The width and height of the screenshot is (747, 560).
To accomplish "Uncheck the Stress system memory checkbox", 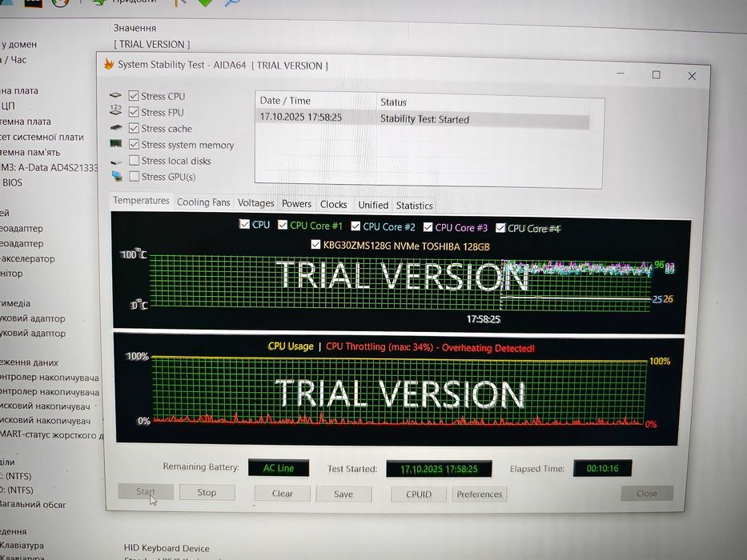I will (135, 144).
